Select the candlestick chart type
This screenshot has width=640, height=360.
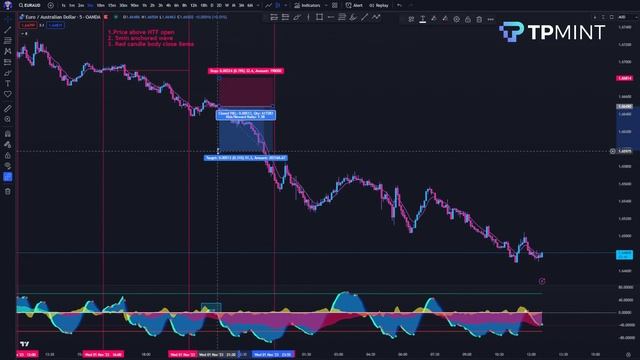point(279,5)
